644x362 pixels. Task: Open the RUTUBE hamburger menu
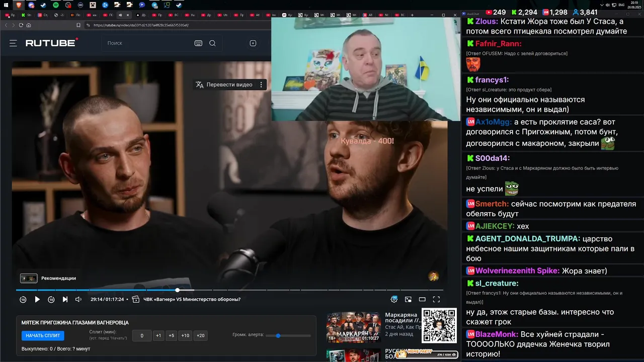click(x=13, y=43)
